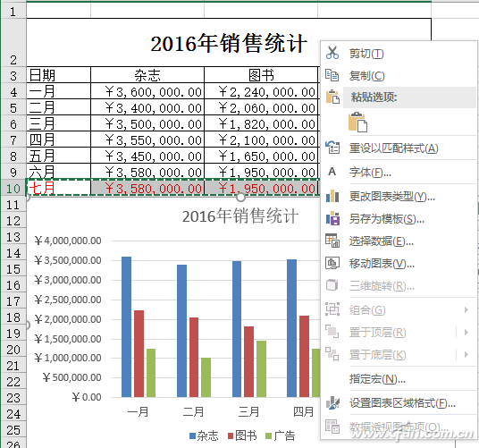This screenshot has width=479, height=448.
Task: Click cell ¥1,650,000.00 in 五月 row
Action: pyautogui.click(x=261, y=156)
